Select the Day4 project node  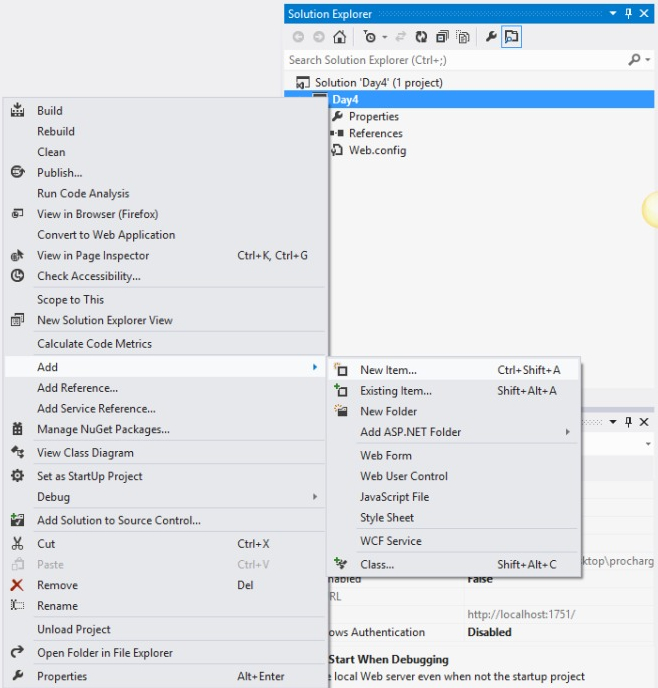[345, 100]
